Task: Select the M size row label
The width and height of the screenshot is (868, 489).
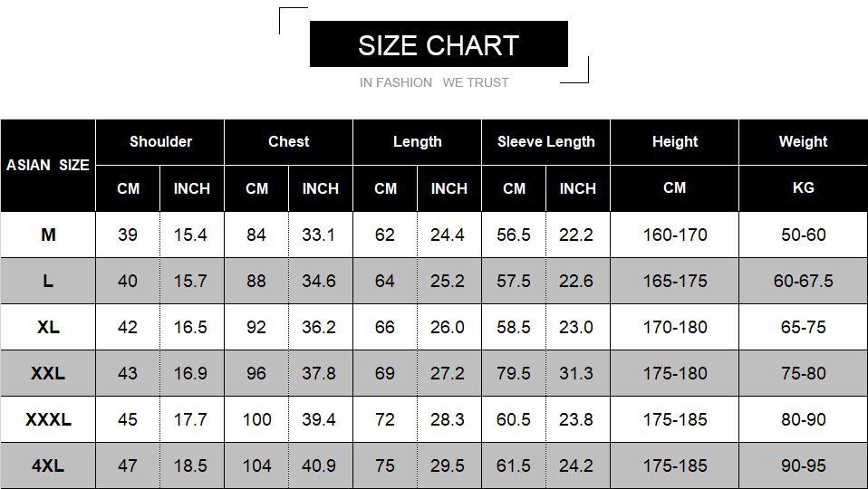Action: pyautogui.click(x=48, y=235)
